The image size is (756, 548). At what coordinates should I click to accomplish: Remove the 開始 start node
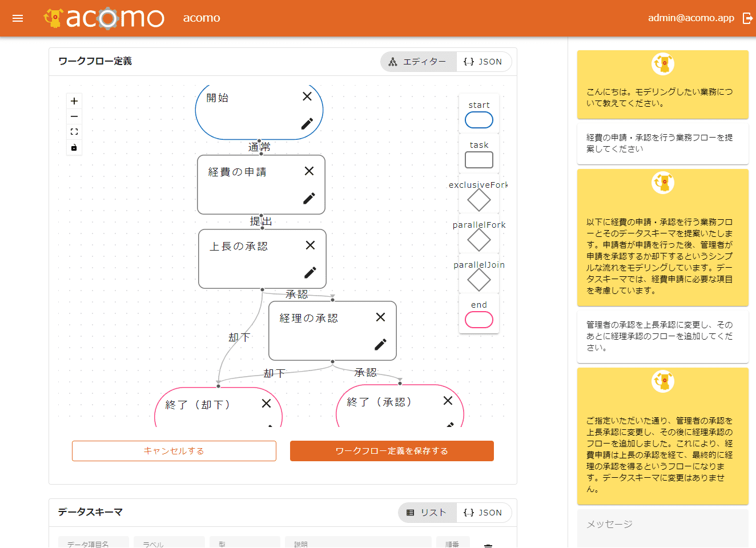307,96
